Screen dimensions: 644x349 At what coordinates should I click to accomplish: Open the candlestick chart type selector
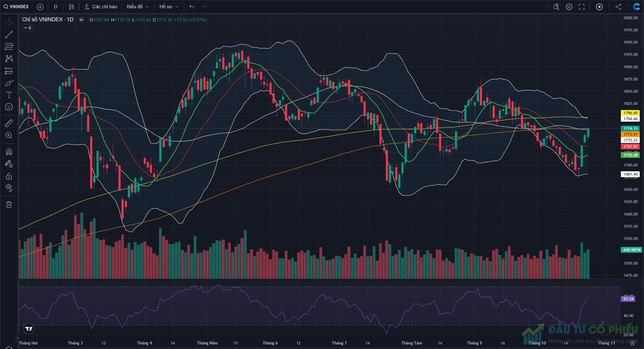coord(71,7)
